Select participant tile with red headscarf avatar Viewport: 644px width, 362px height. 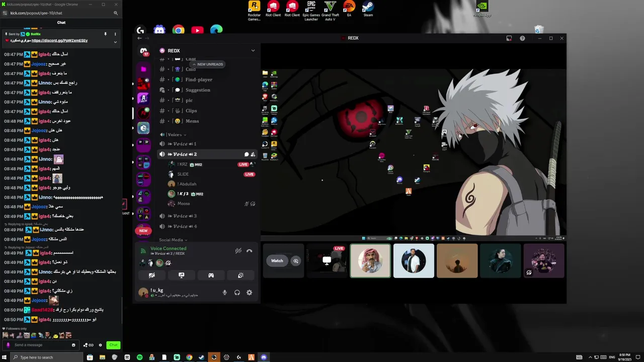[370, 261]
